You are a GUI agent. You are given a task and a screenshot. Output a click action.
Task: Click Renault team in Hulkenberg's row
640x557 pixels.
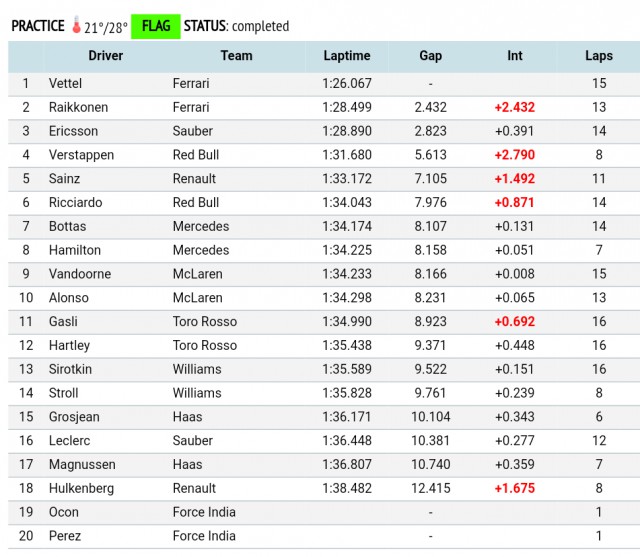pos(194,488)
